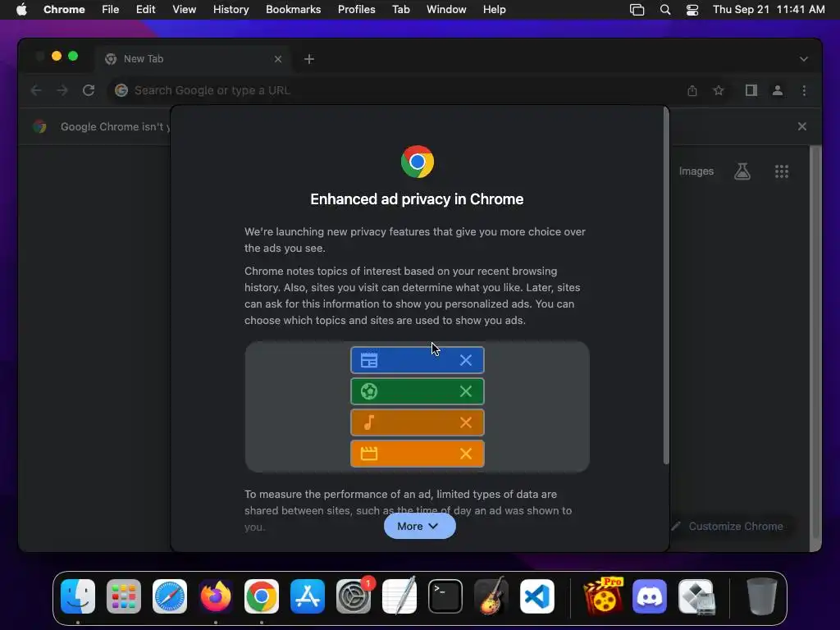This screenshot has height=630, width=840.
Task: Click the page scrollbar behind dialog
Action: [815, 341]
